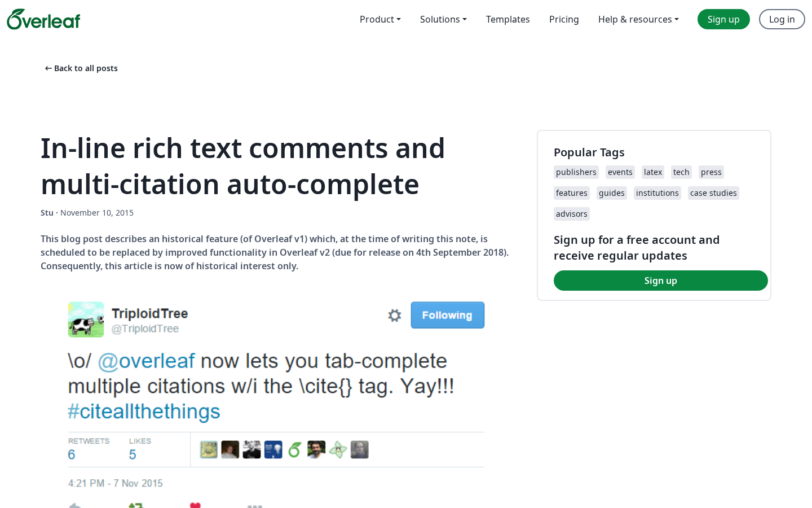812x508 pixels.
Task: Click the Overleaf logo
Action: pos(43,20)
